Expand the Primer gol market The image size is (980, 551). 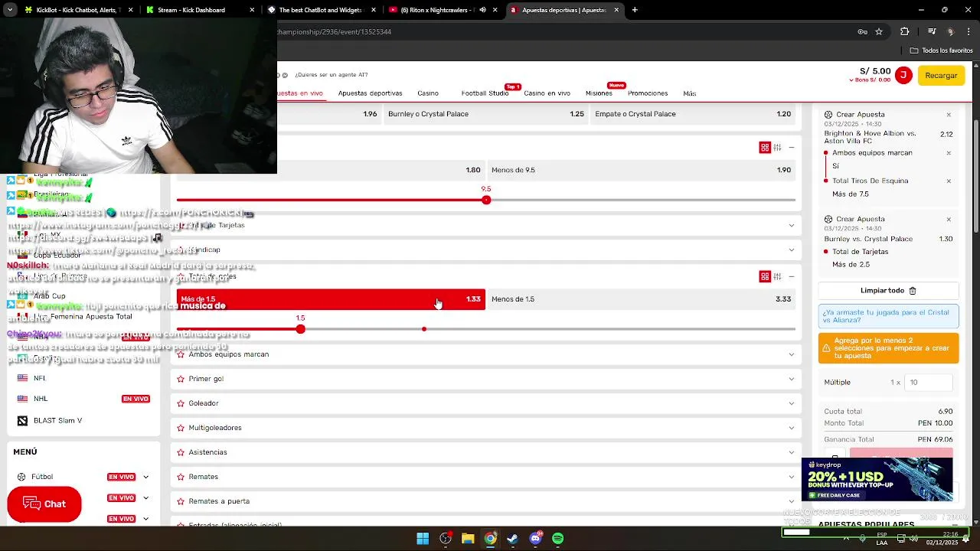tap(791, 379)
